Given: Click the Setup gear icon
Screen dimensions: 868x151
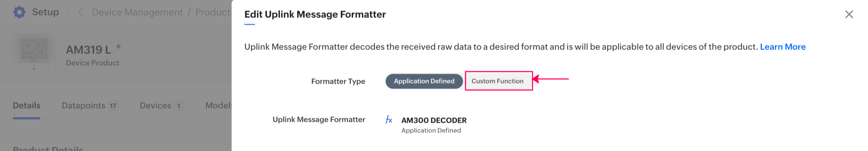Looking at the screenshot, I should click(x=19, y=12).
